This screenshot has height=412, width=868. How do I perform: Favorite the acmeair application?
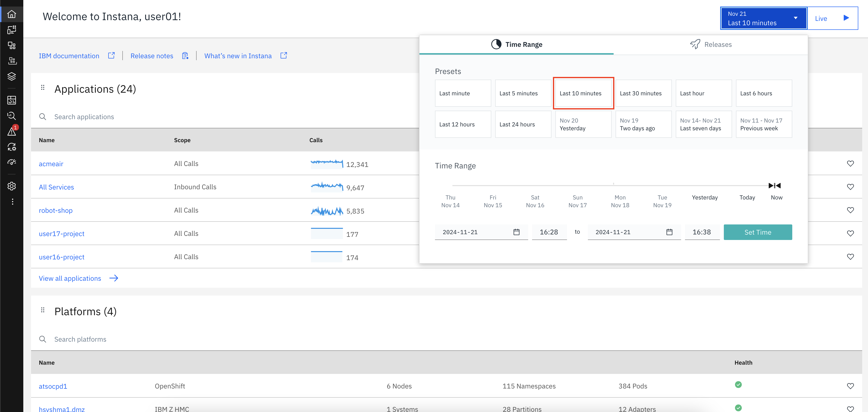click(851, 163)
